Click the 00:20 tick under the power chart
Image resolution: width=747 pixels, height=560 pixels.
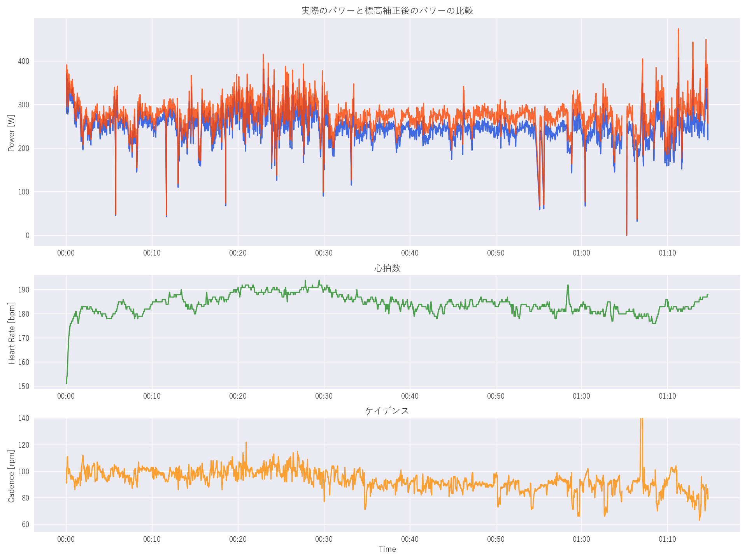tap(238, 253)
